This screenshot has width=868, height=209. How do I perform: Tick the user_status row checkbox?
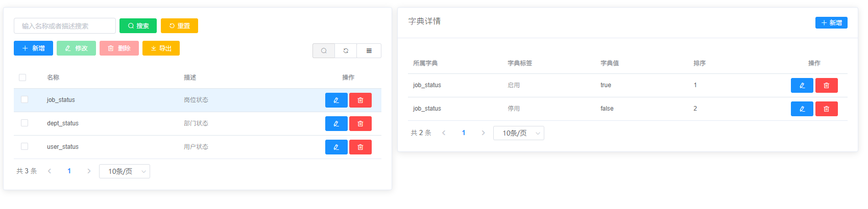point(25,146)
